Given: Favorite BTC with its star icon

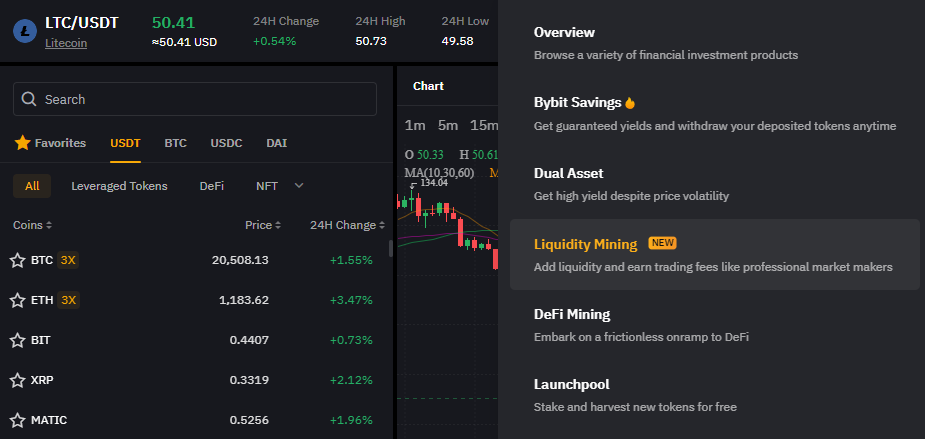Looking at the screenshot, I should [x=18, y=260].
